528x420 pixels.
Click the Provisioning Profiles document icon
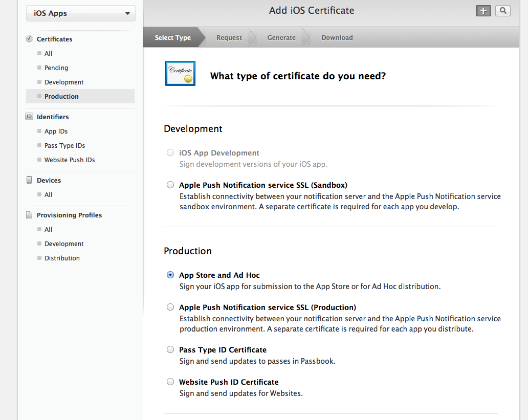pyautogui.click(x=29, y=215)
